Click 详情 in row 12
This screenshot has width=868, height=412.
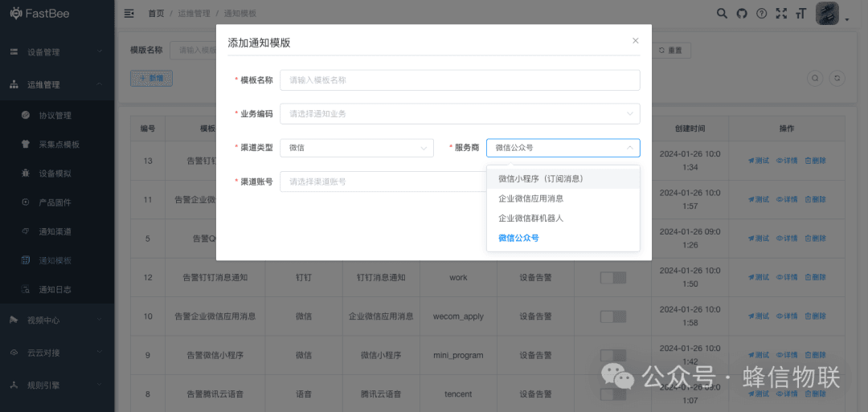tap(787, 277)
